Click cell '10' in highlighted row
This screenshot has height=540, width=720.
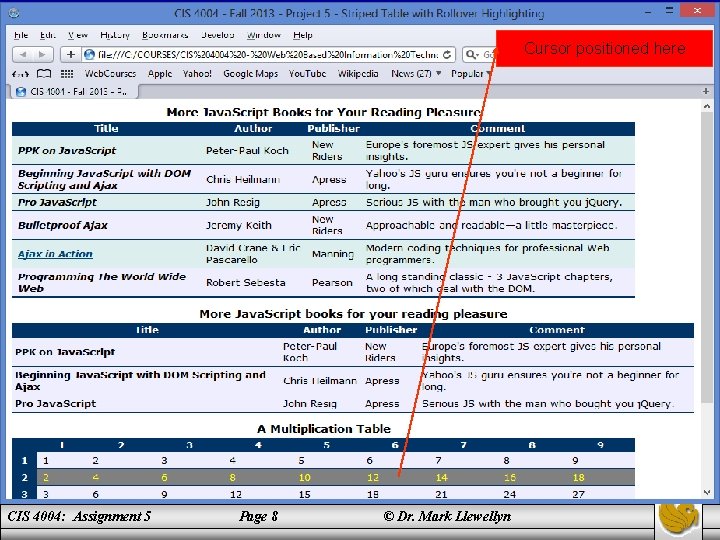[304, 478]
